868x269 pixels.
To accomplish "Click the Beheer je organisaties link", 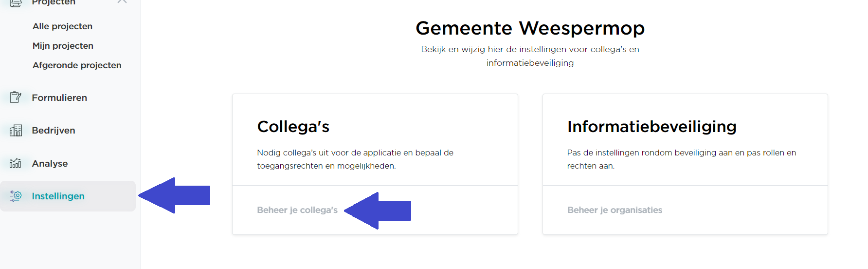I will click(615, 210).
